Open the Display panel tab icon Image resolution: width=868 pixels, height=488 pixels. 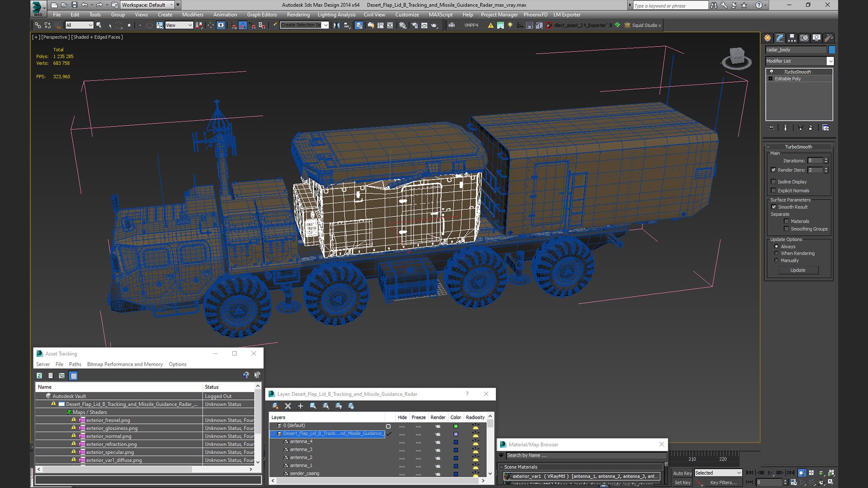(x=816, y=38)
